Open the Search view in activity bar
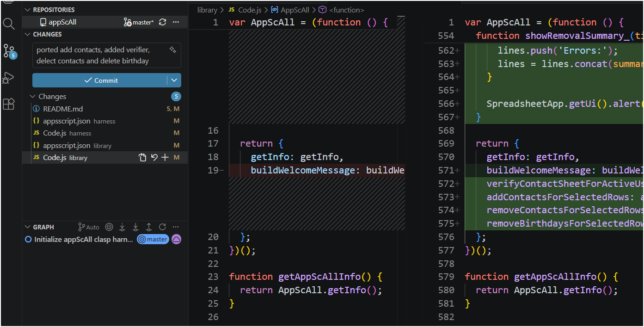This screenshot has height=327, width=644. coord(9,24)
